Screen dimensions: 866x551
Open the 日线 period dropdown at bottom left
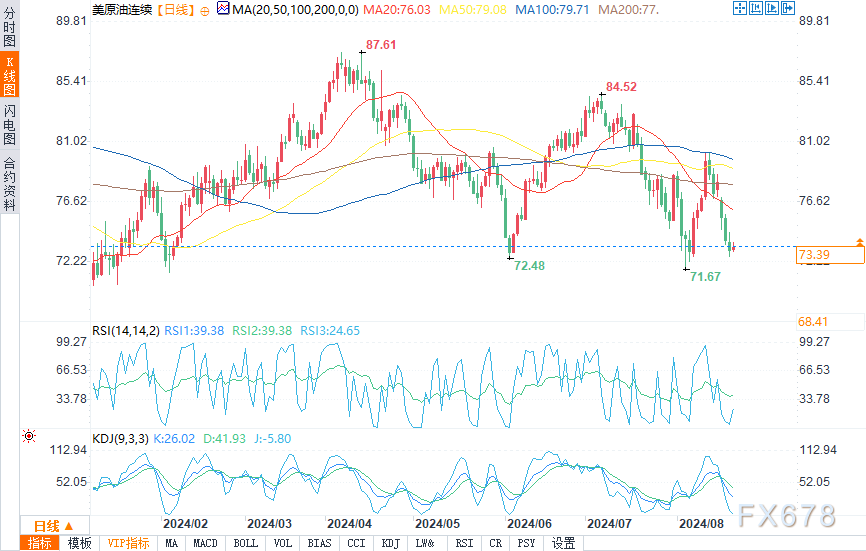pyautogui.click(x=55, y=526)
